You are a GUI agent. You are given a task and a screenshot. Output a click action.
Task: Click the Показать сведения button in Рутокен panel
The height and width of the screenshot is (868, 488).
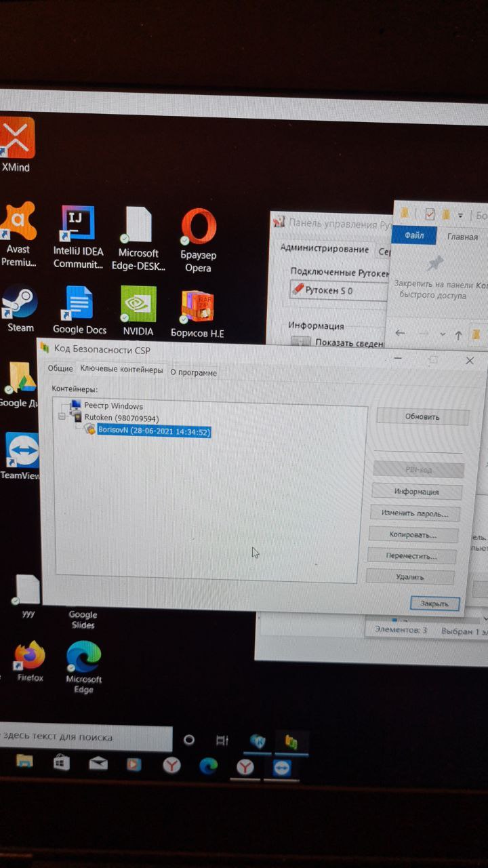tap(339, 342)
